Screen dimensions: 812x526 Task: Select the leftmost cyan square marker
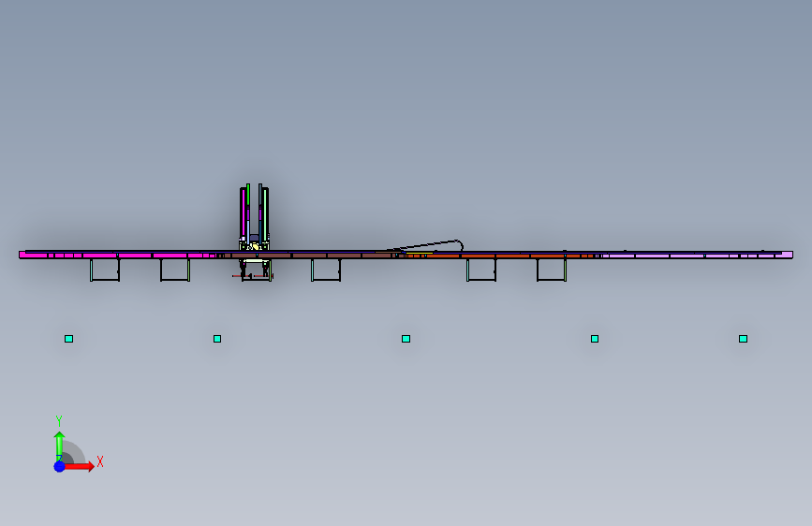click(69, 339)
